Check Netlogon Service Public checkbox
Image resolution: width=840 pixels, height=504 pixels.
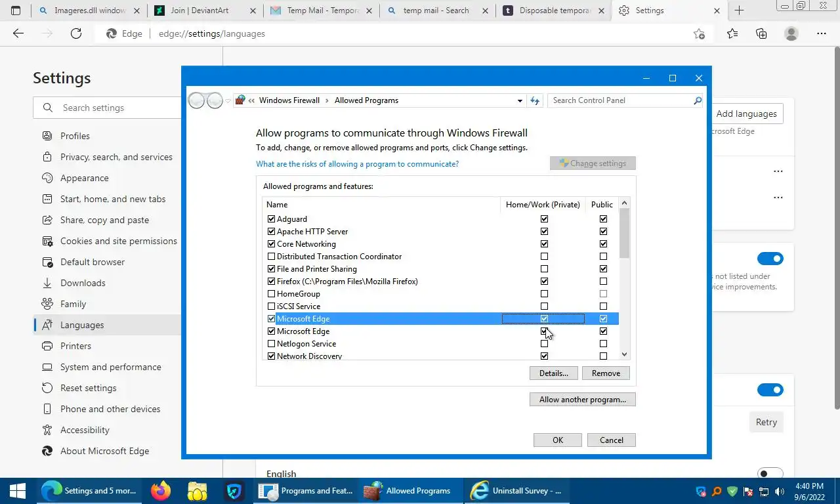coord(603,344)
